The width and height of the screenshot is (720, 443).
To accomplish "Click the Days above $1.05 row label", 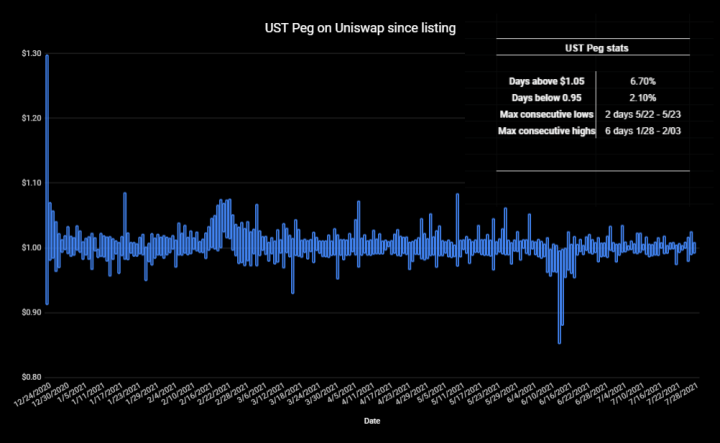I will (x=546, y=81).
